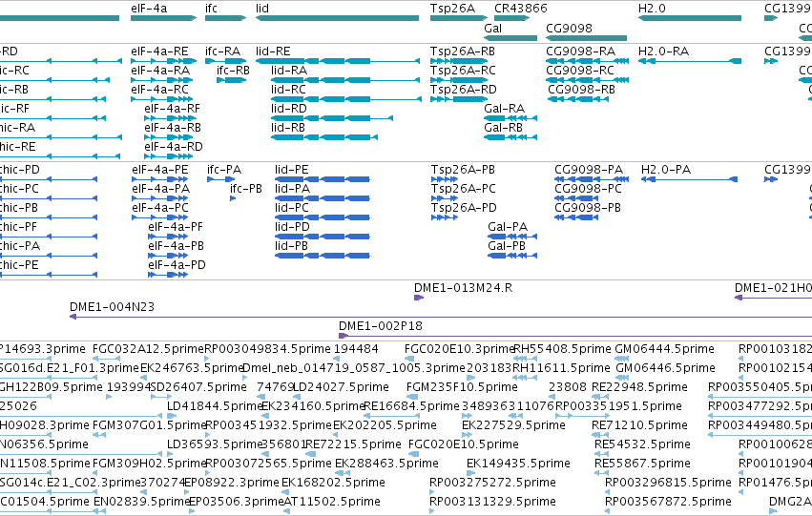Select the eIF-4a gene bar
This screenshot has width=812, height=516.
point(164,18)
